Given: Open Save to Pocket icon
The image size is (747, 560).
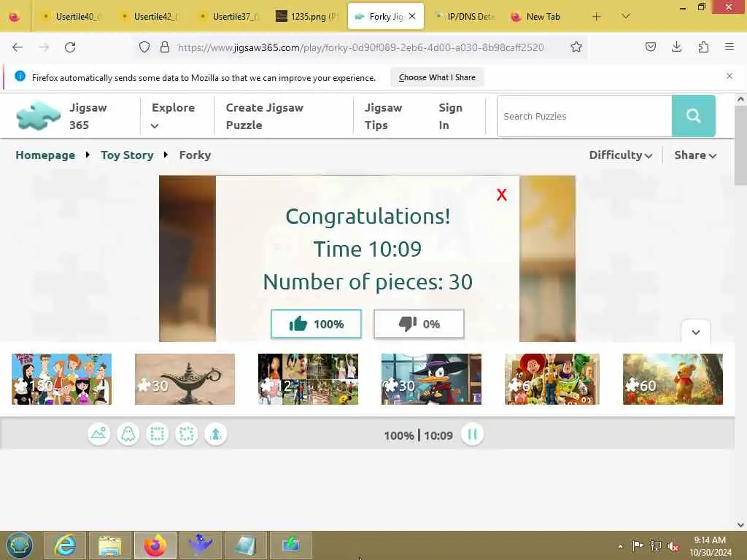Looking at the screenshot, I should coord(650,47).
